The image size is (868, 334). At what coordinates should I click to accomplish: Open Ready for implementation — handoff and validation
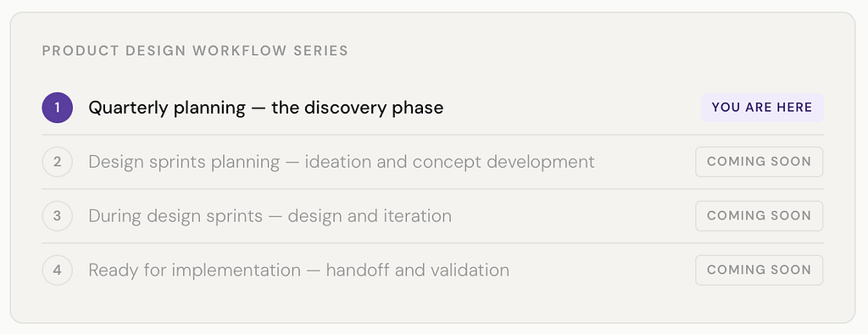click(x=299, y=270)
